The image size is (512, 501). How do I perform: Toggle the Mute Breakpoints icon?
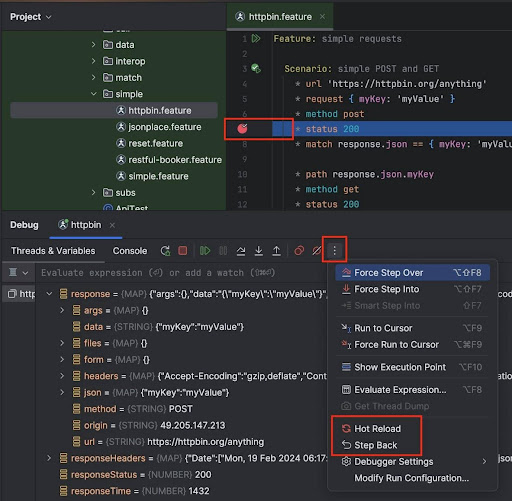point(317,250)
